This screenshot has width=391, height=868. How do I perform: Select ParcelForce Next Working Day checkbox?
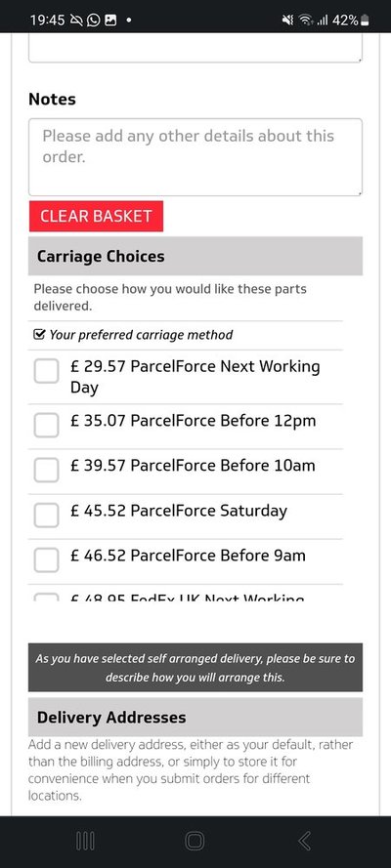(x=46, y=371)
